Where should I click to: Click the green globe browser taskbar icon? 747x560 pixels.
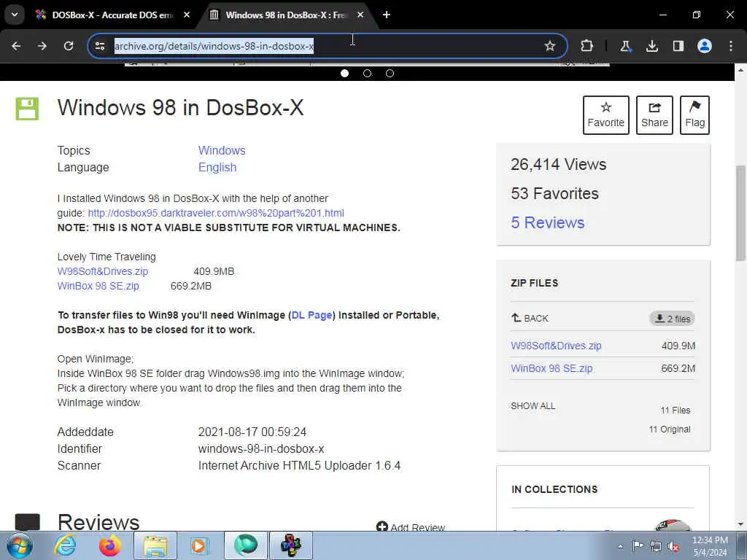point(246,545)
